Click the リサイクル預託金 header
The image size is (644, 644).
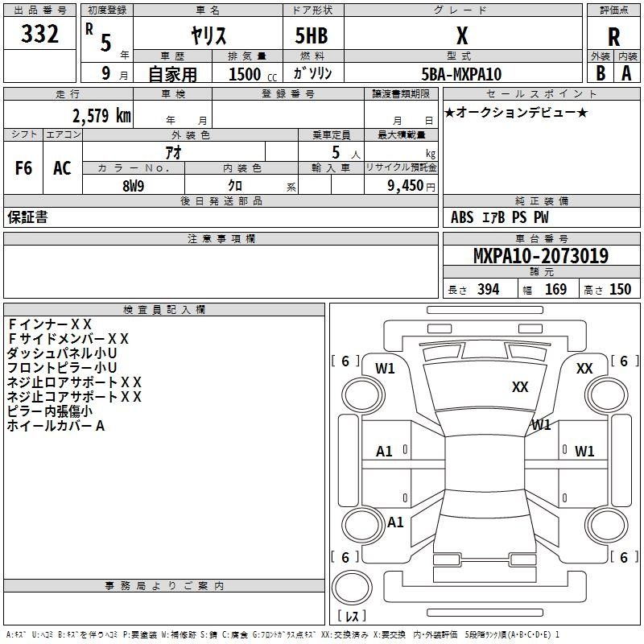pyautogui.click(x=401, y=167)
